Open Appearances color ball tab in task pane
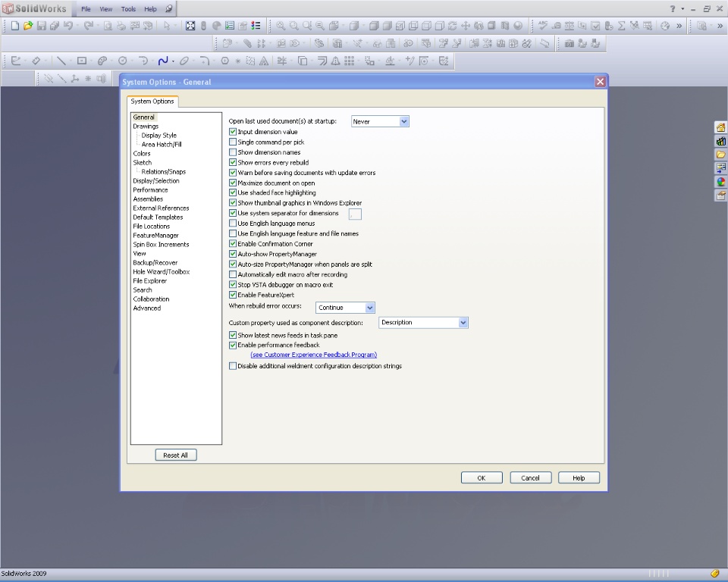The image size is (728, 582). 720,182
